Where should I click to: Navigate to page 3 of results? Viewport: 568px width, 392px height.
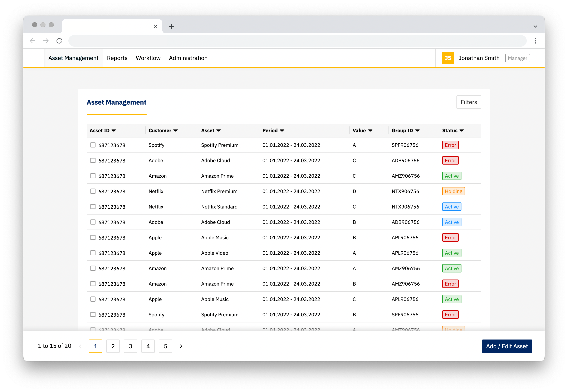point(130,346)
